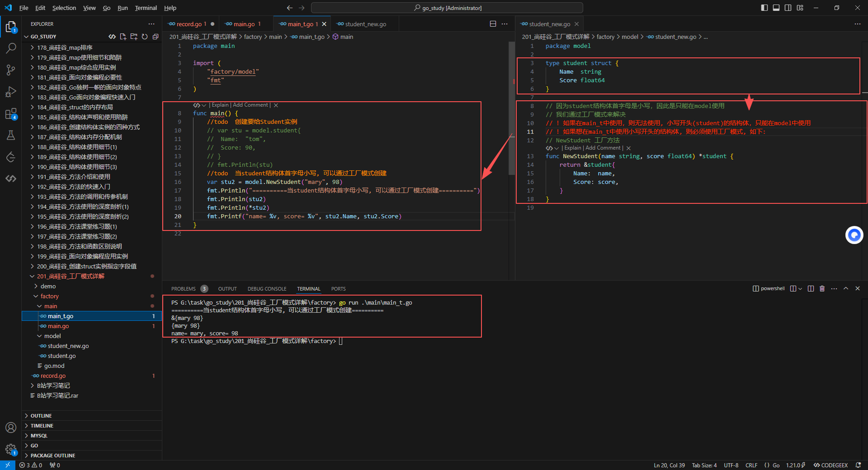Click New File icon in GO_STUDY header
The height and width of the screenshot is (470, 868).
[123, 37]
